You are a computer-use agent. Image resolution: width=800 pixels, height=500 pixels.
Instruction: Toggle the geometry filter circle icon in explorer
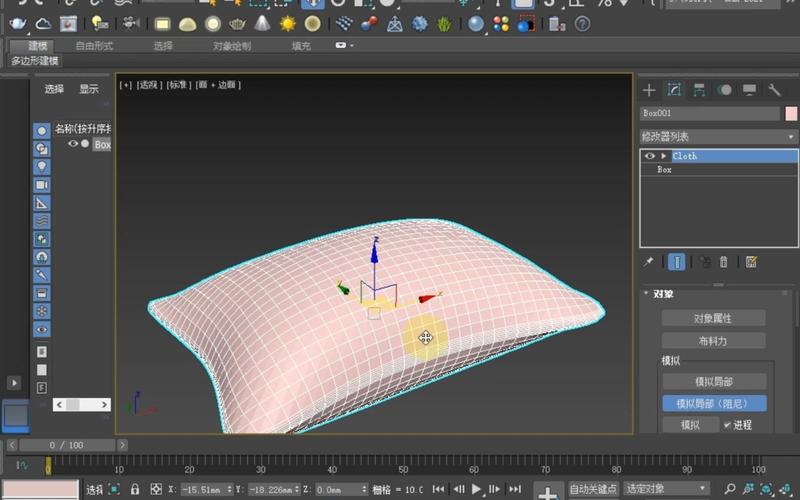point(42,131)
